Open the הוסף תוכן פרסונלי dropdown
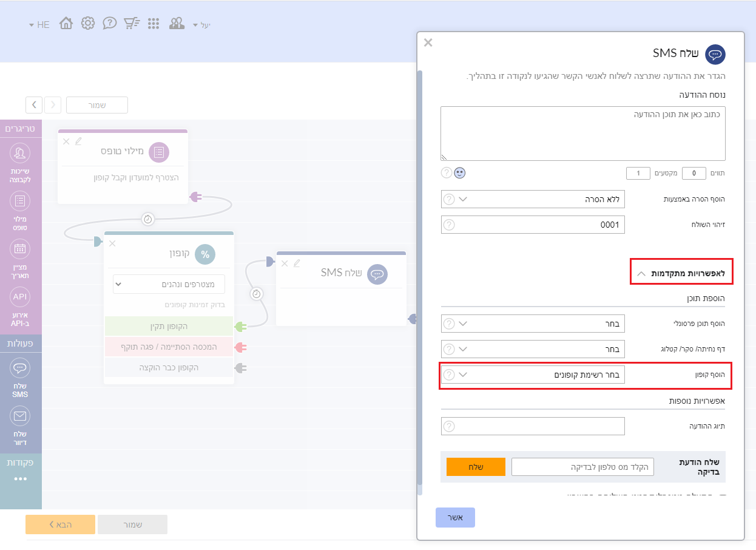Image resolution: width=756 pixels, height=550 pixels. click(x=533, y=324)
